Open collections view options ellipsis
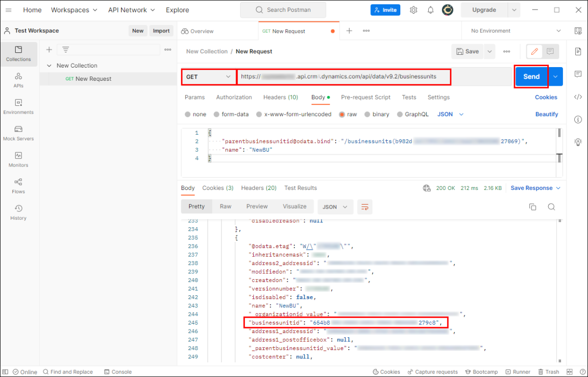This screenshot has width=588, height=377. 168,49
